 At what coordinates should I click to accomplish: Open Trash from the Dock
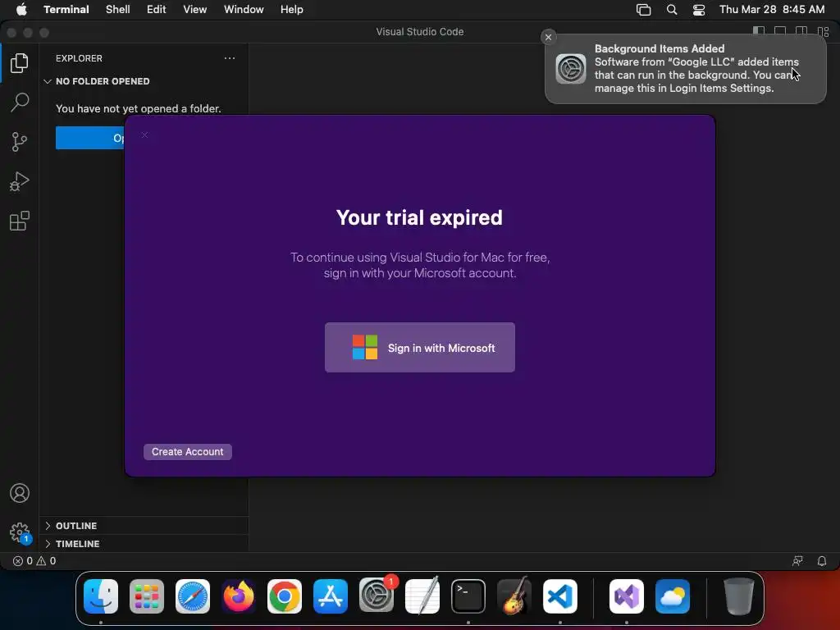(739, 596)
